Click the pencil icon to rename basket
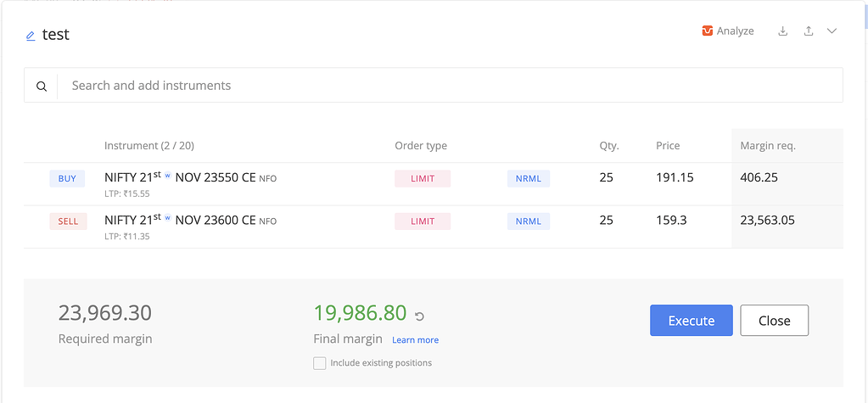 (31, 36)
